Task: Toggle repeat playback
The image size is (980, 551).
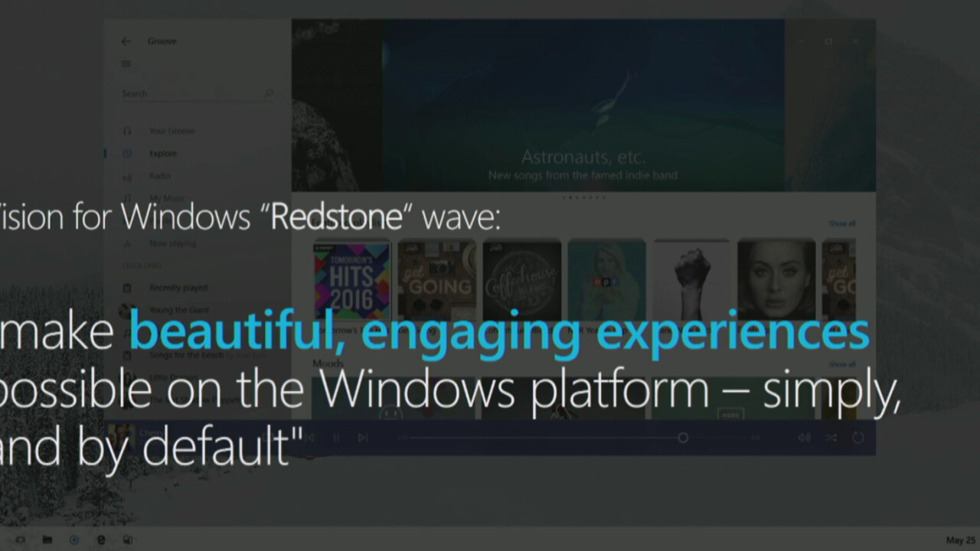Action: pyautogui.click(x=857, y=438)
